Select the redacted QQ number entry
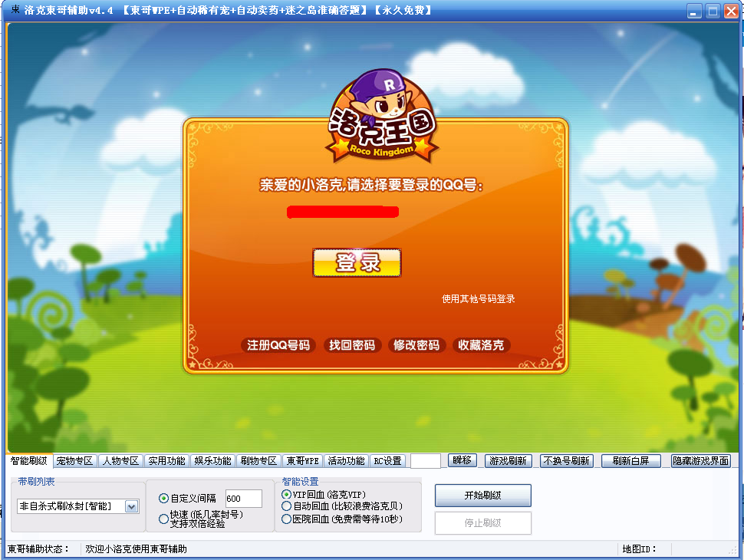 pos(343,212)
